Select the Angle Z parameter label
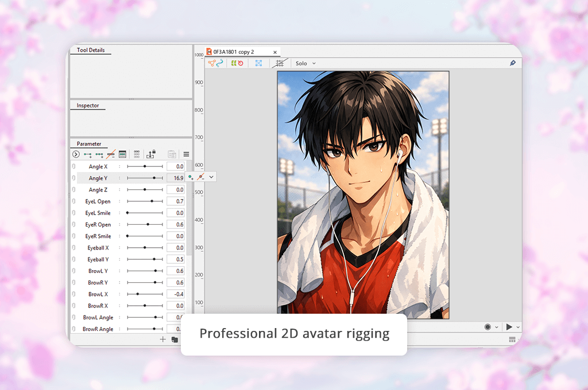This screenshot has width=588, height=390. (x=98, y=190)
